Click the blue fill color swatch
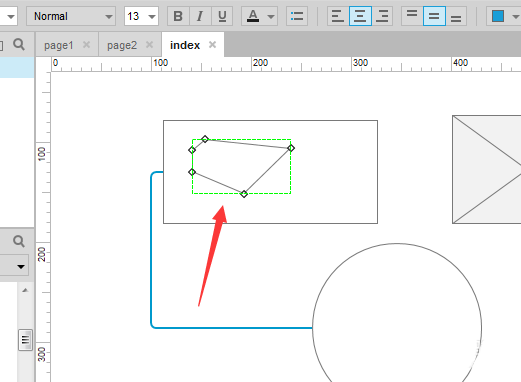This screenshot has height=382, width=521. coord(498,16)
